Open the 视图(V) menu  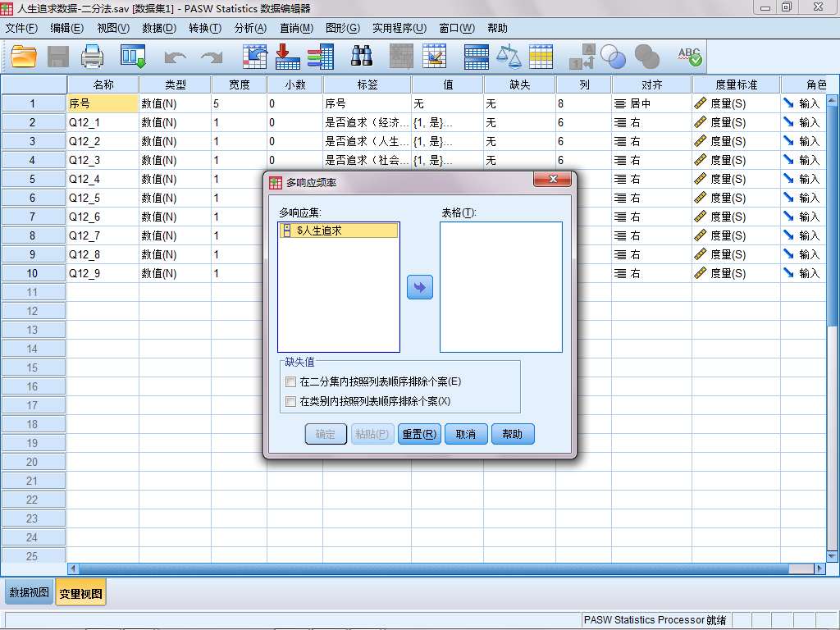(x=113, y=28)
